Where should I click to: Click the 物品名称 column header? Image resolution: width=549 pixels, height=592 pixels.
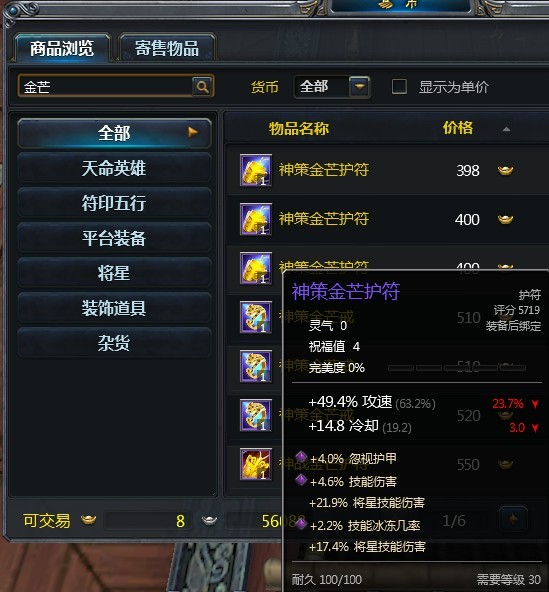click(299, 128)
